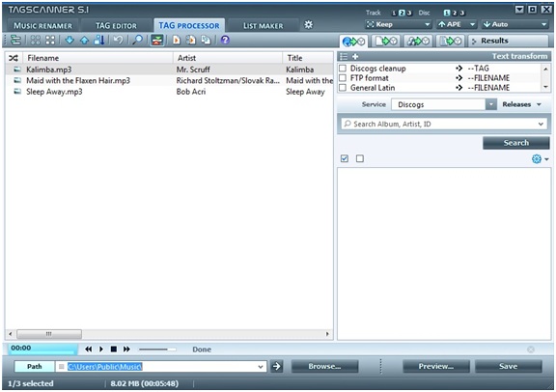Open the APE dropdown
This screenshot has width=556, height=392.
[457, 24]
